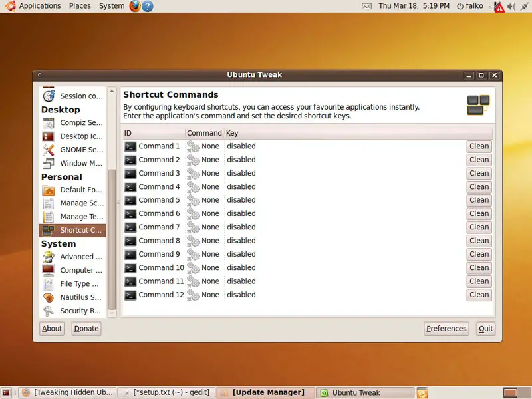Launch Firefox from the top panel
532x399 pixels.
[135, 6]
